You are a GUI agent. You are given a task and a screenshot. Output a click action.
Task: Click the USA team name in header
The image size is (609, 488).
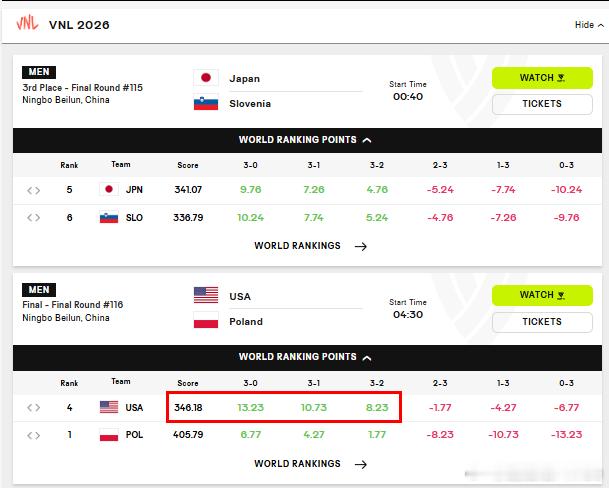pos(240,296)
